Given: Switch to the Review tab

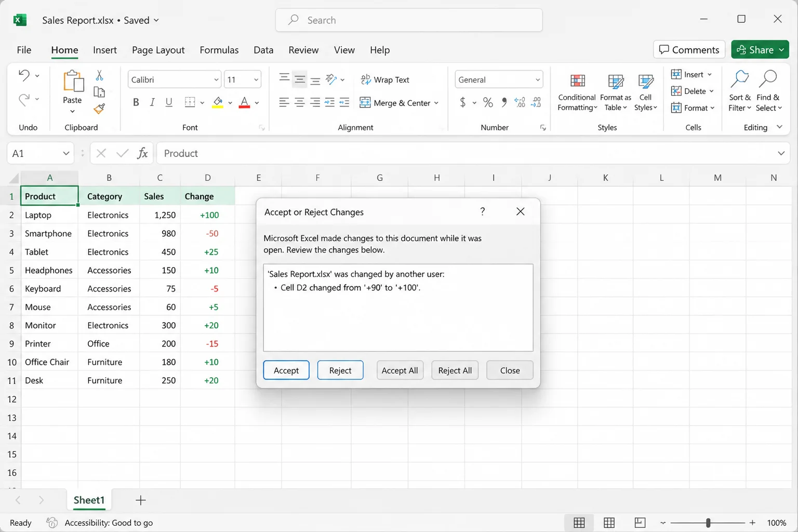Looking at the screenshot, I should pyautogui.click(x=303, y=50).
